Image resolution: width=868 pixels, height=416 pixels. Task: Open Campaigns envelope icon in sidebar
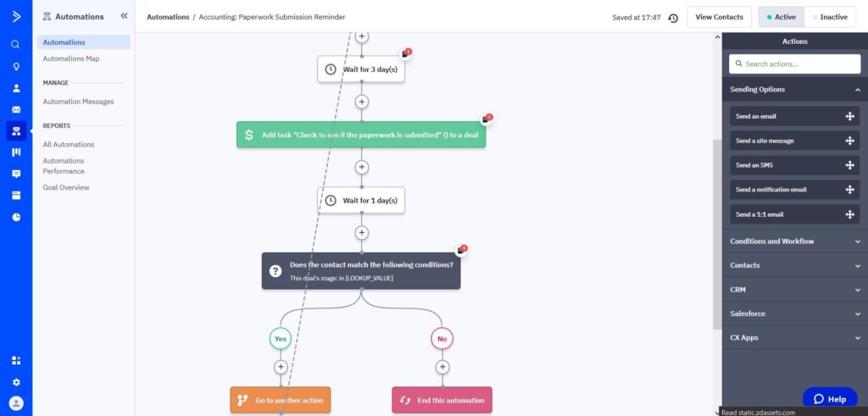[x=16, y=109]
